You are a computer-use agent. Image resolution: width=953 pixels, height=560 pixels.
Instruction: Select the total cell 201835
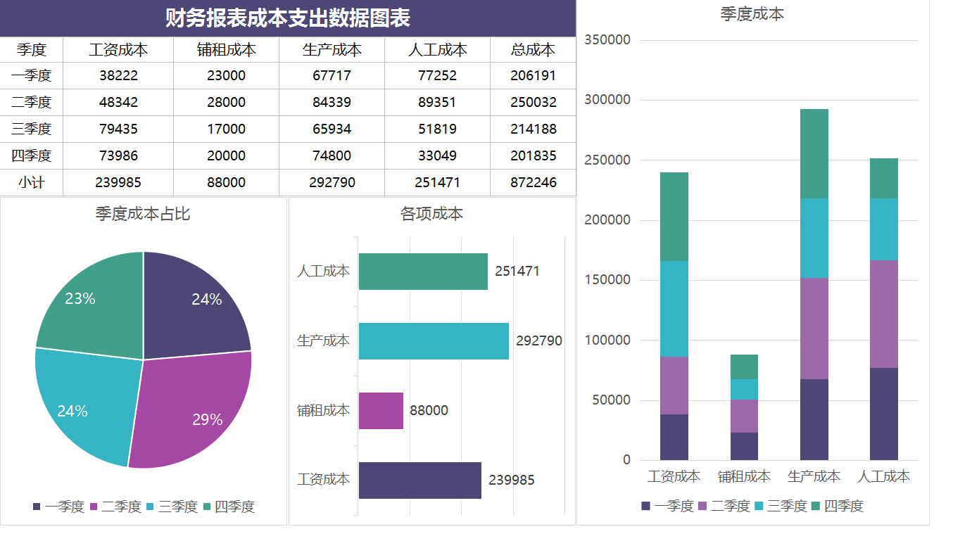click(x=534, y=156)
